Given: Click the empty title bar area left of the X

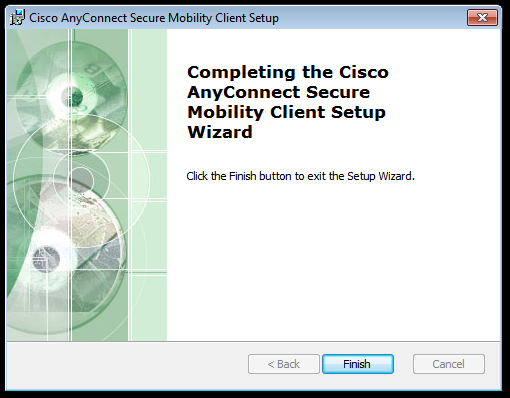Looking at the screenshot, I should pos(372,17).
